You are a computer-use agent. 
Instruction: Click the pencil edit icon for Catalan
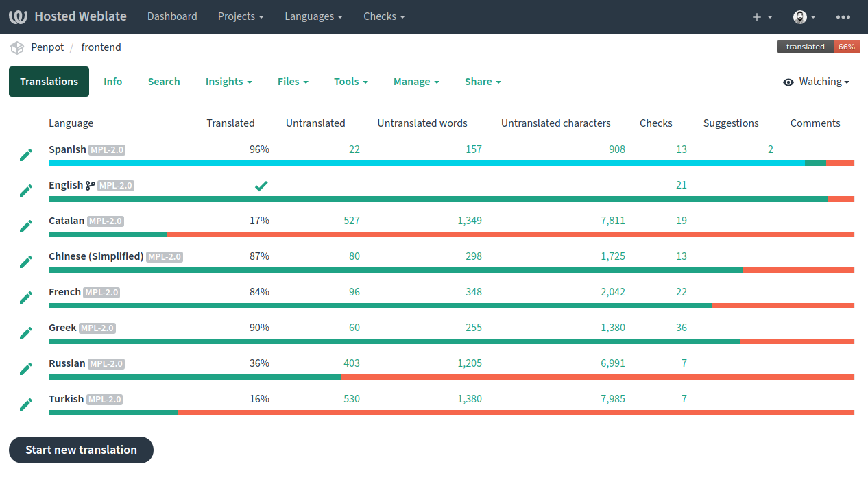click(x=26, y=226)
